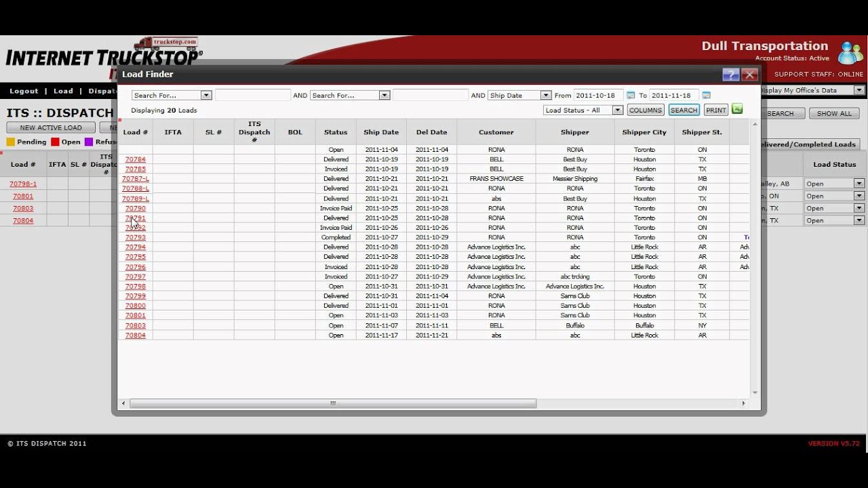Click vertical scrollbar down arrow in Load Finder
The image size is (868, 488).
(x=755, y=392)
